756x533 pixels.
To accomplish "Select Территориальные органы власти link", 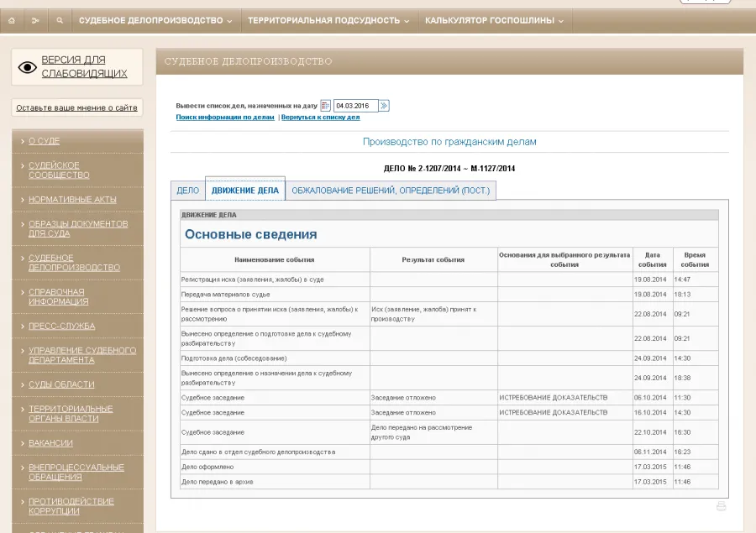I will [x=71, y=414].
